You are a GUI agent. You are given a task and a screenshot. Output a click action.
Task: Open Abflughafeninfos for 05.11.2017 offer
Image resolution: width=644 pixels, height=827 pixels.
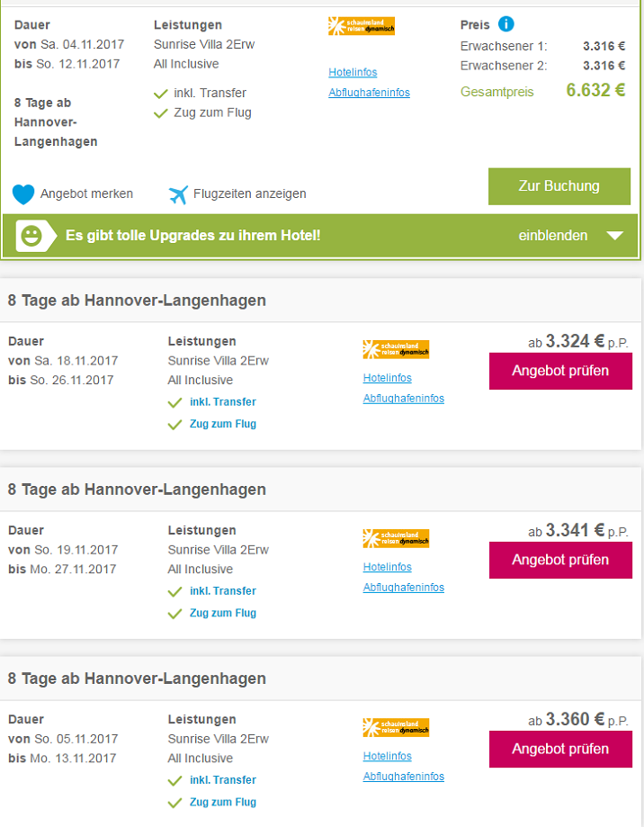point(403,777)
